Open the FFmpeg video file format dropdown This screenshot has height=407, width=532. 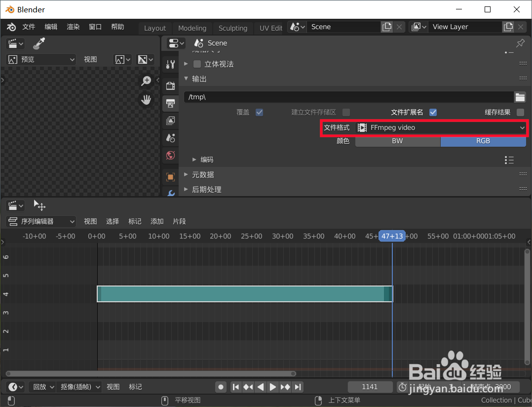(441, 127)
